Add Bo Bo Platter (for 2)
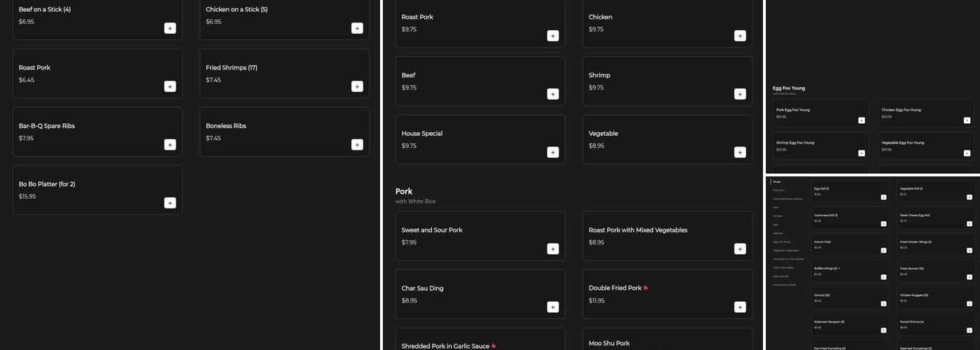This screenshot has height=350, width=980. 170,203
